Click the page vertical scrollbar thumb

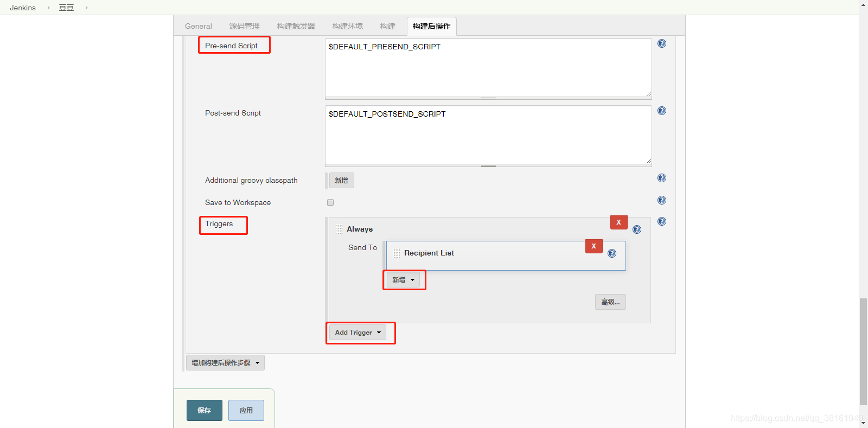tap(863, 352)
